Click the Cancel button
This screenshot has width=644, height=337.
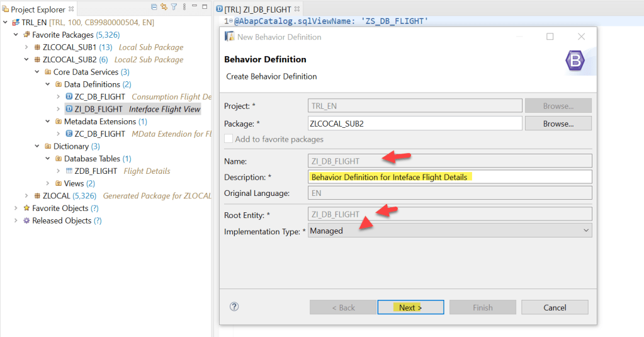click(x=555, y=307)
